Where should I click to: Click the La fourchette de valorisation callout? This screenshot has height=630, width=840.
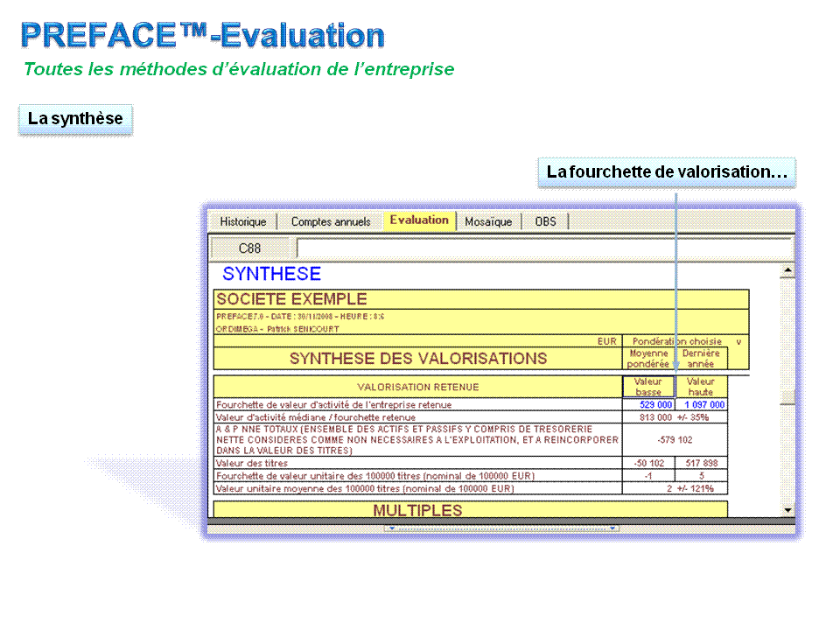(667, 172)
